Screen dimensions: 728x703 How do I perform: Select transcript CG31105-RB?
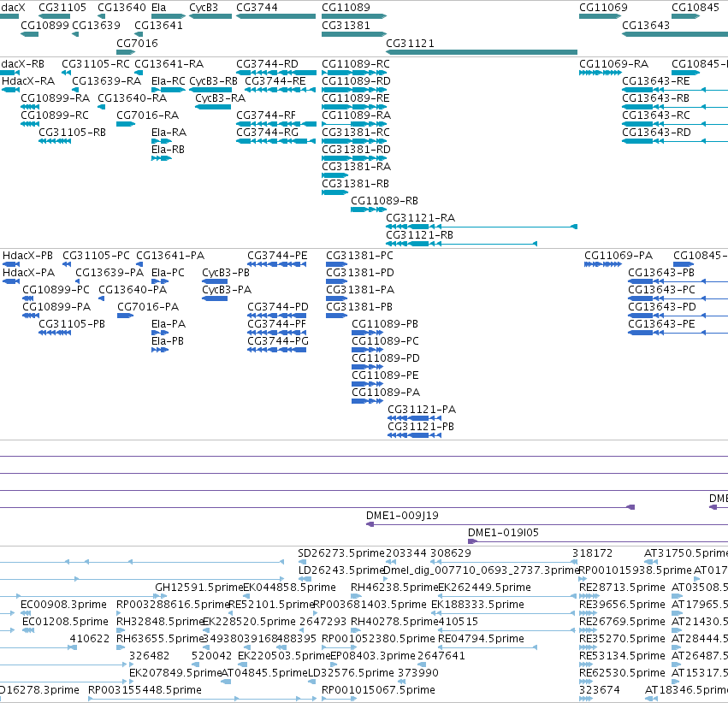tap(55, 141)
